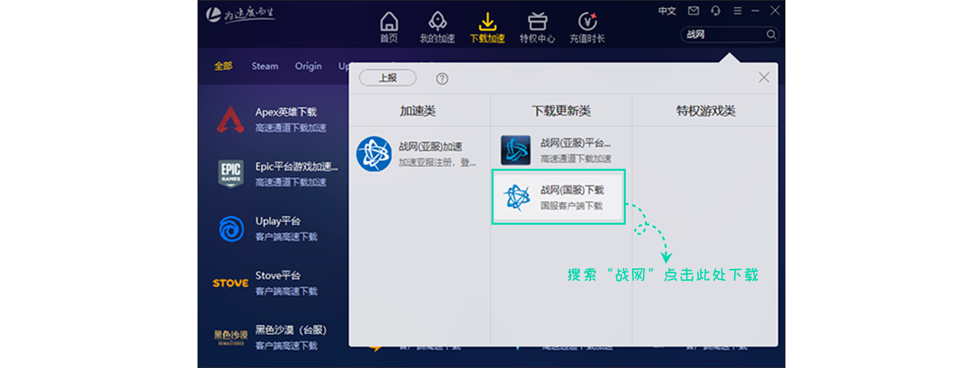Select 下载加速 download icon
The width and height of the screenshot is (980, 368).
tap(487, 22)
